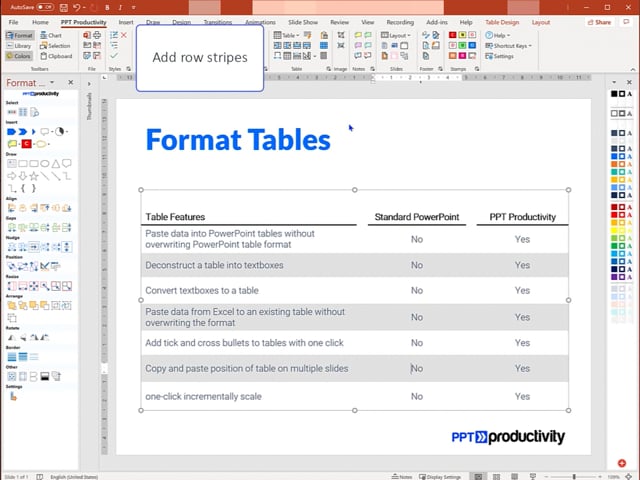Select the triangle shape in Draw section
Image resolution: width=640 pixels, height=480 pixels.
pyautogui.click(x=56, y=164)
